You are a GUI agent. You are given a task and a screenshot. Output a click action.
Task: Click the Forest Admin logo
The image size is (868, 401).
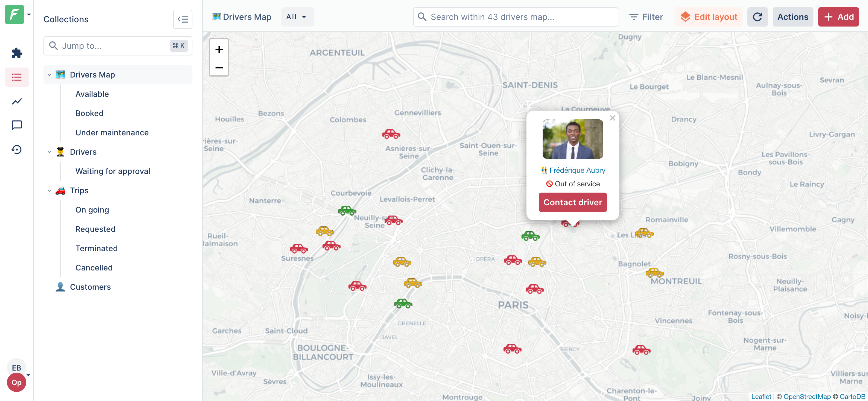click(x=14, y=14)
